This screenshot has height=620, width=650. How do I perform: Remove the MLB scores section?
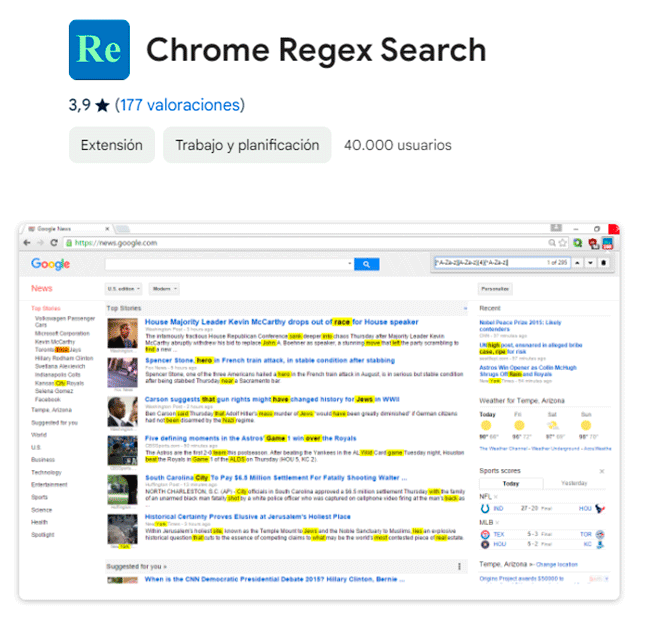coord(497,523)
